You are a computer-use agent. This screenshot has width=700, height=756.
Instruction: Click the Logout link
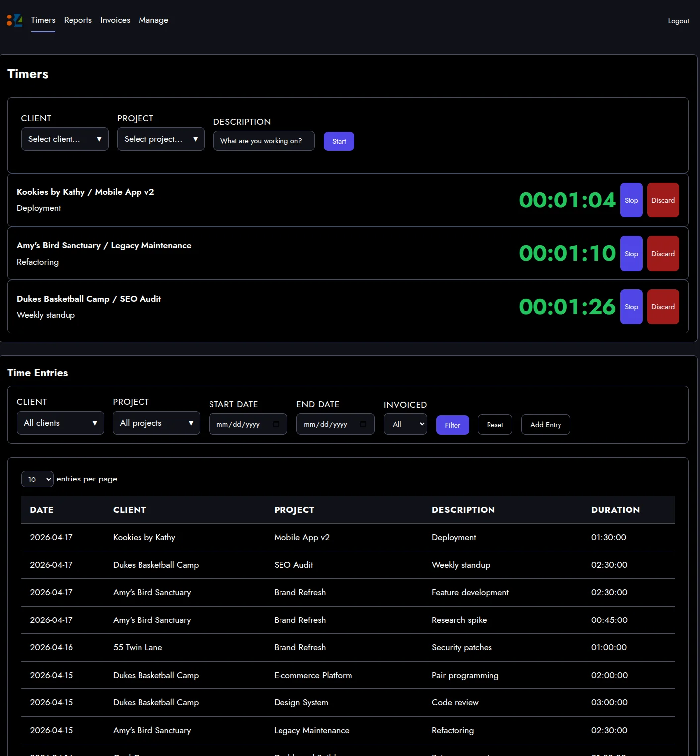point(678,21)
